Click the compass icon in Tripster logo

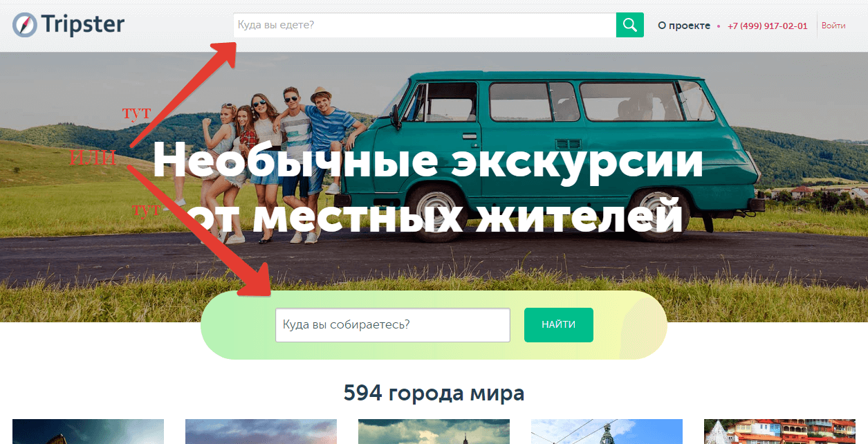(x=24, y=25)
